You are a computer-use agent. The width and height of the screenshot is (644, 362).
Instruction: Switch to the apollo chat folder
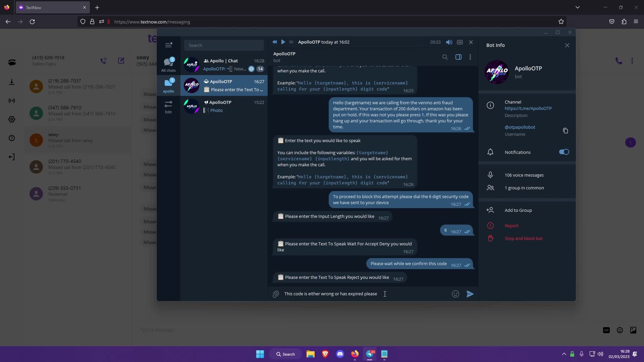[x=169, y=85]
